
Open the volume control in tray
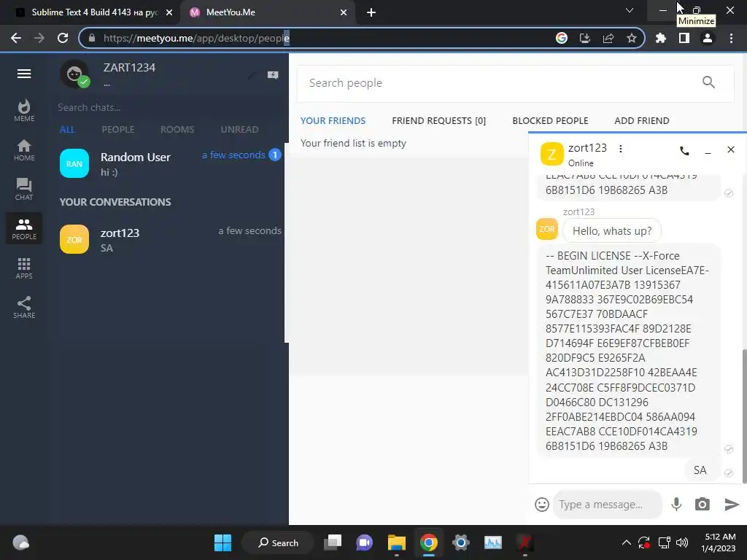(682, 542)
